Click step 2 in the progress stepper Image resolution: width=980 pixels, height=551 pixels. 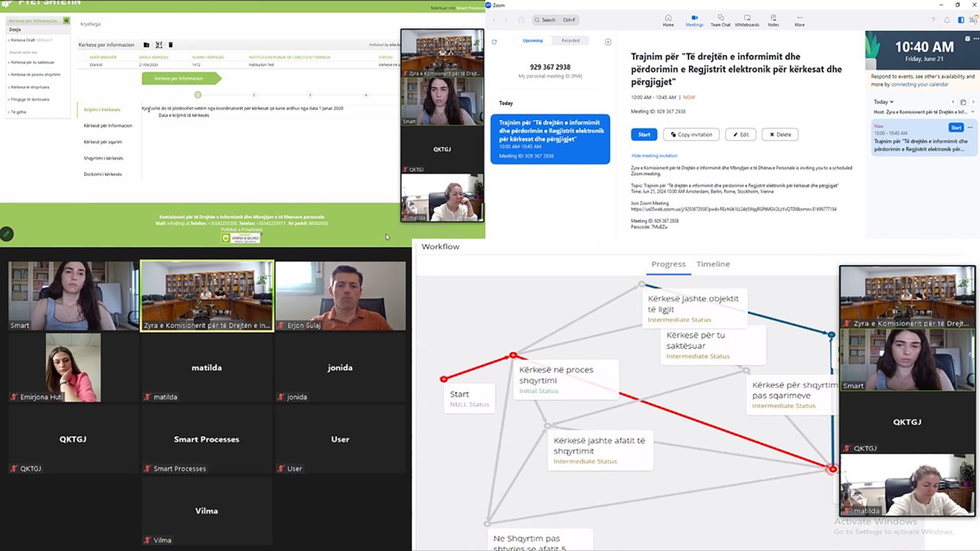pos(254,95)
